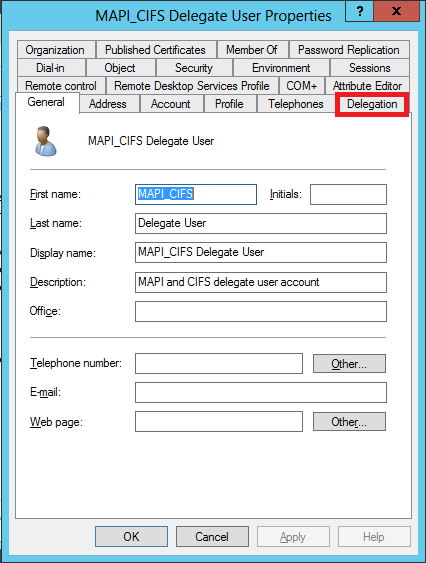
Task: Open the Remote Desktop Services Profile tab
Action: [192, 86]
